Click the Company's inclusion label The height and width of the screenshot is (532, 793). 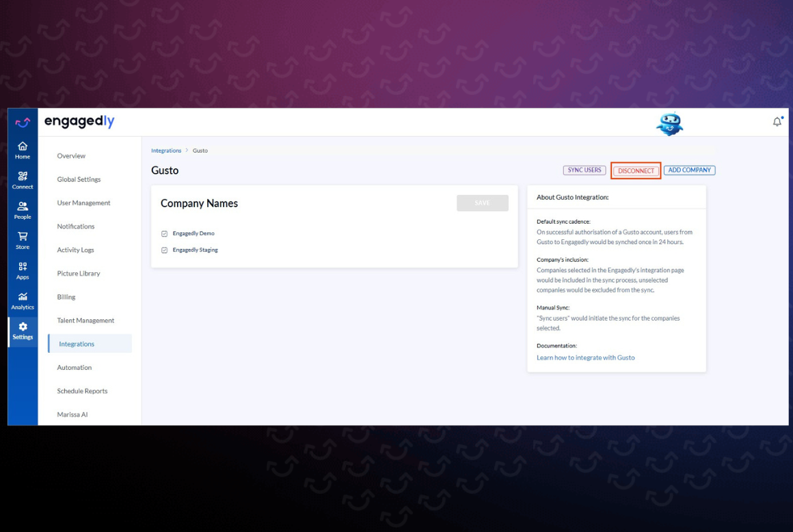pyautogui.click(x=563, y=260)
